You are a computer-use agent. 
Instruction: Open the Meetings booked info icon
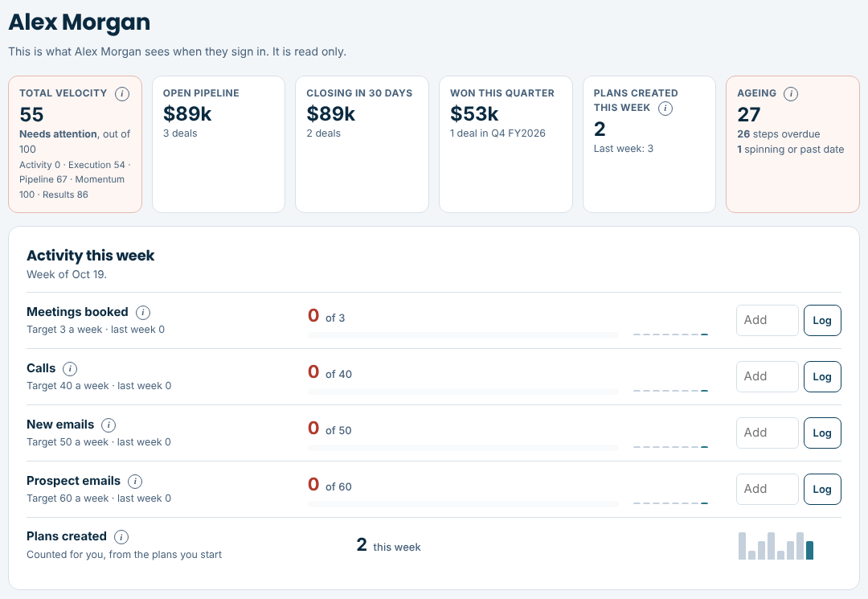pyautogui.click(x=143, y=313)
